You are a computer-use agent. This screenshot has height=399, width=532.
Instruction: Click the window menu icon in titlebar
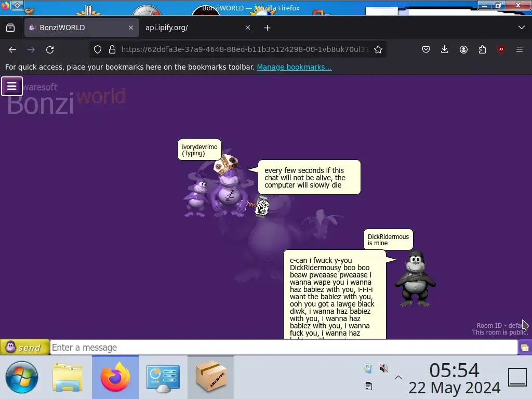(x=5, y=5)
